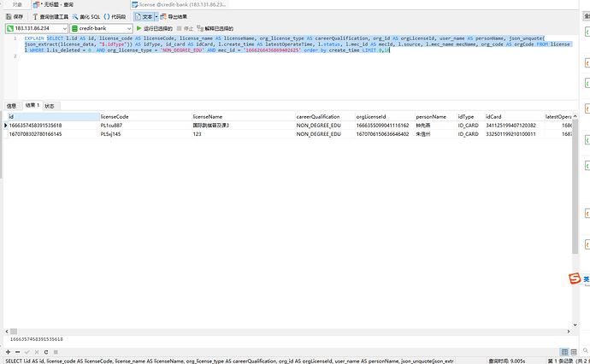Open Code Snippets (代码段)

pos(115,16)
